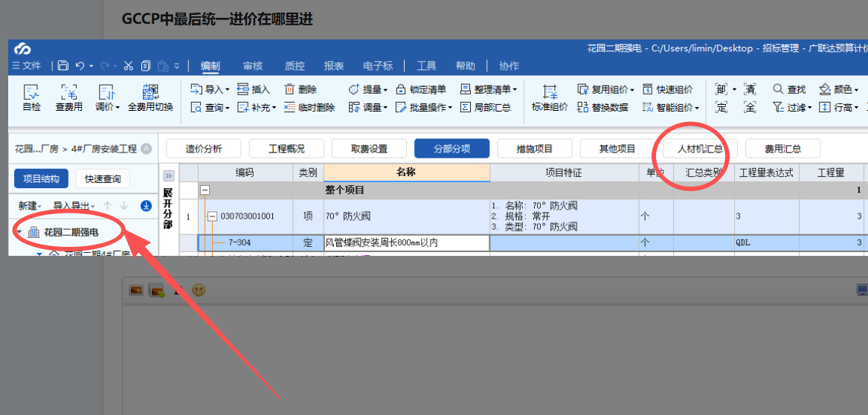The height and width of the screenshot is (415, 868).
Task: Collapse the 花园二期强电 tree node
Action: tap(19, 233)
